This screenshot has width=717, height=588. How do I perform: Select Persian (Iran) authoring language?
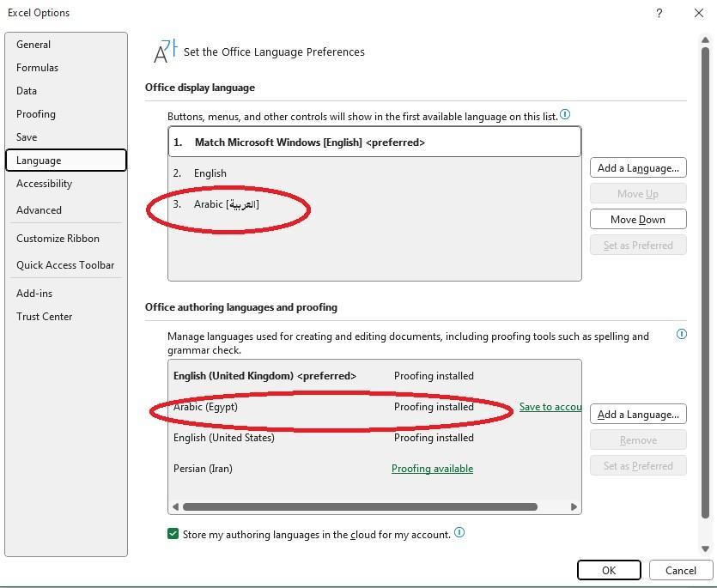click(x=375, y=468)
